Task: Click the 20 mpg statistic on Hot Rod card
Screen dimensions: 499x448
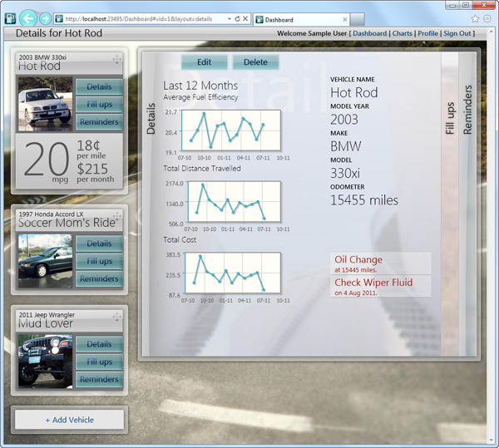Action: click(x=47, y=161)
